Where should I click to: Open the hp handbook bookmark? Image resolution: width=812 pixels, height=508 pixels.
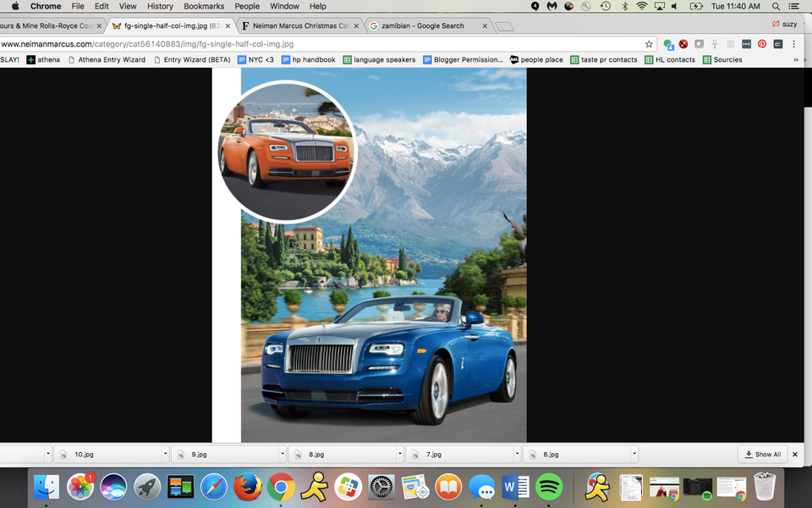click(308, 59)
